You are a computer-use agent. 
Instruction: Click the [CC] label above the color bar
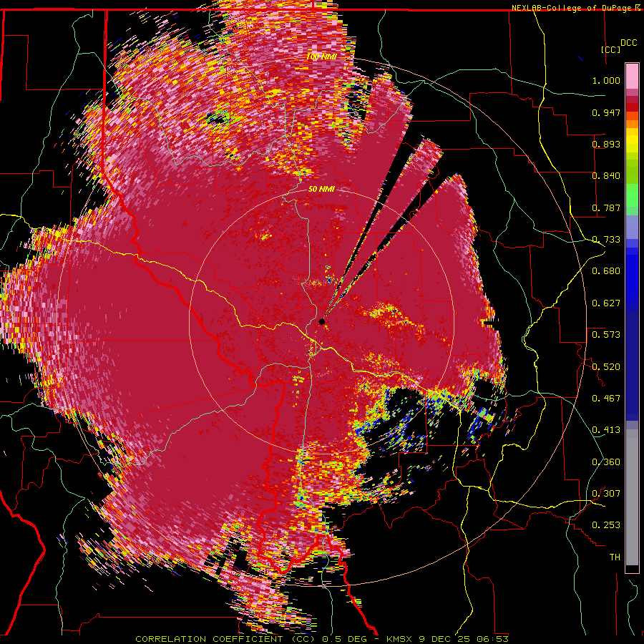[610, 49]
